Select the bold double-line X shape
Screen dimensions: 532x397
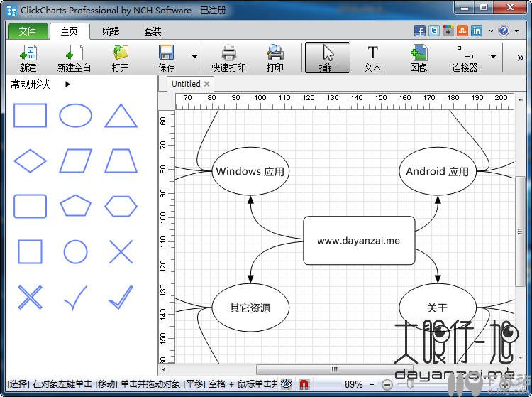tap(31, 297)
